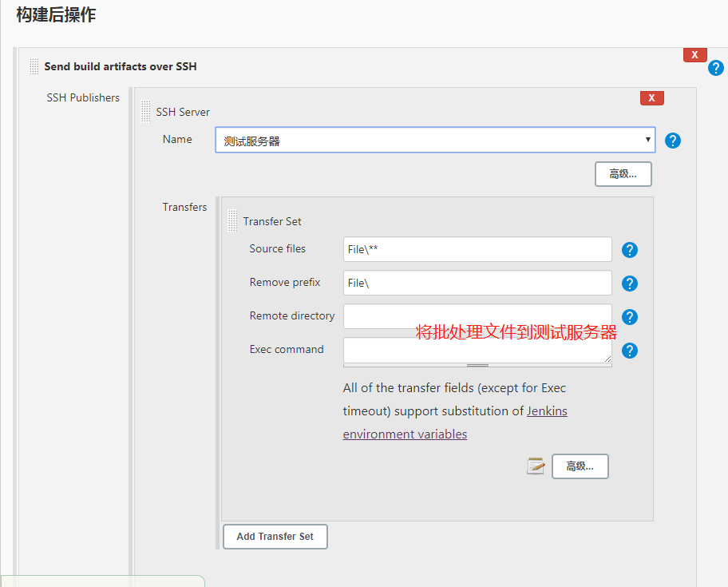This screenshot has height=587, width=728.
Task: Open the SSH Server Name dropdown
Action: [x=435, y=141]
